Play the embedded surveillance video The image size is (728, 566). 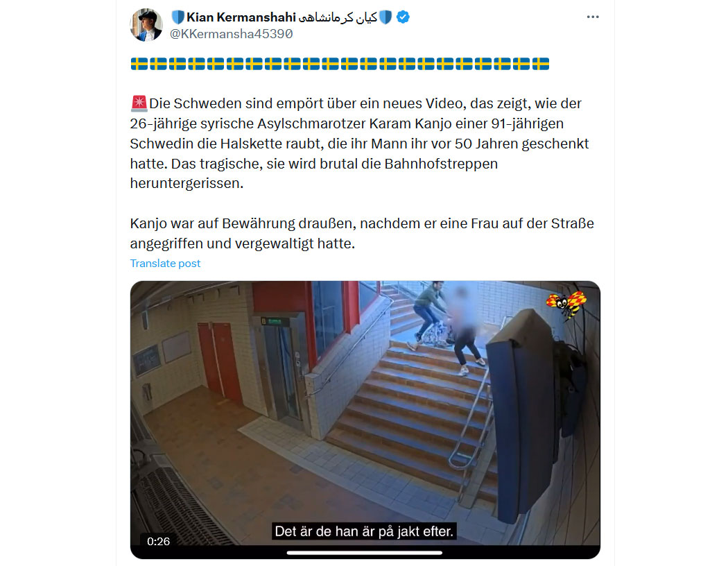[365, 419]
